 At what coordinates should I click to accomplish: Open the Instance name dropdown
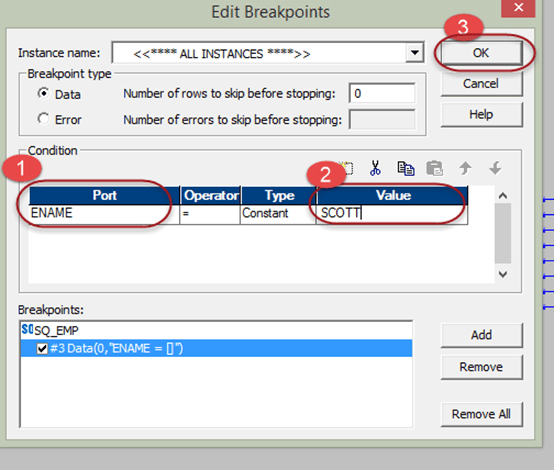click(415, 53)
